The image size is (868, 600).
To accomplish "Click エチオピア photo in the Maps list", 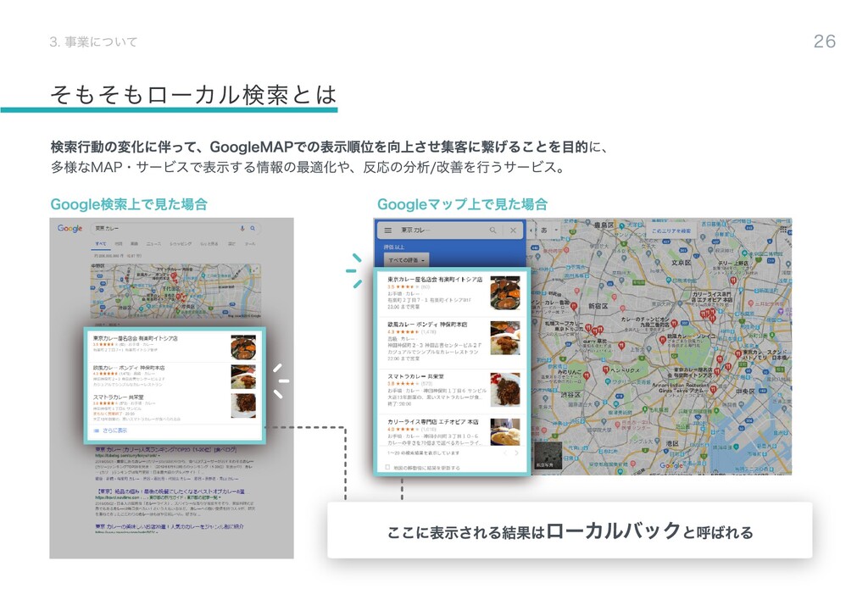I will (505, 431).
